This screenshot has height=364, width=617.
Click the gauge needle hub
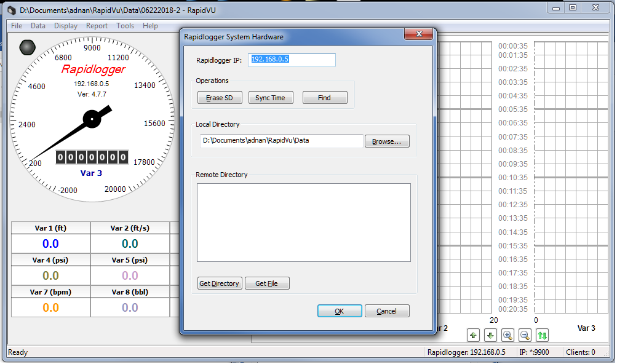92,119
